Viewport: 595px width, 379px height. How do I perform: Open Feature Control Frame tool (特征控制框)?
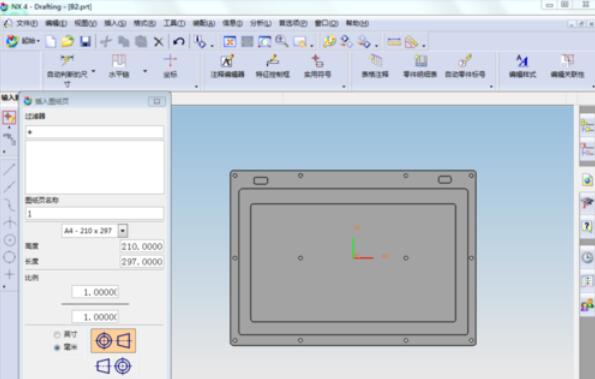[x=272, y=66]
